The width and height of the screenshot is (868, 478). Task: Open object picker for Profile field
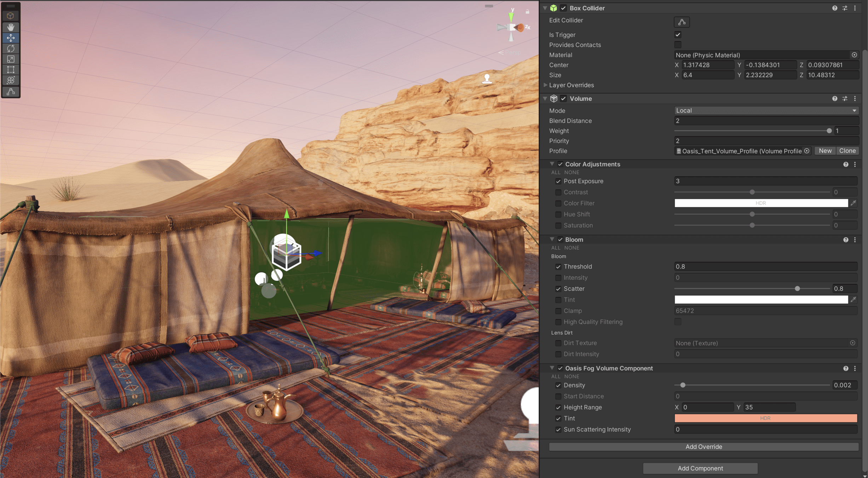click(807, 151)
